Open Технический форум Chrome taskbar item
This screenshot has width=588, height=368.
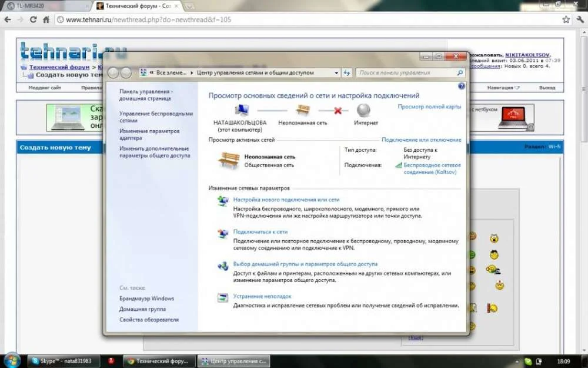[159, 361]
